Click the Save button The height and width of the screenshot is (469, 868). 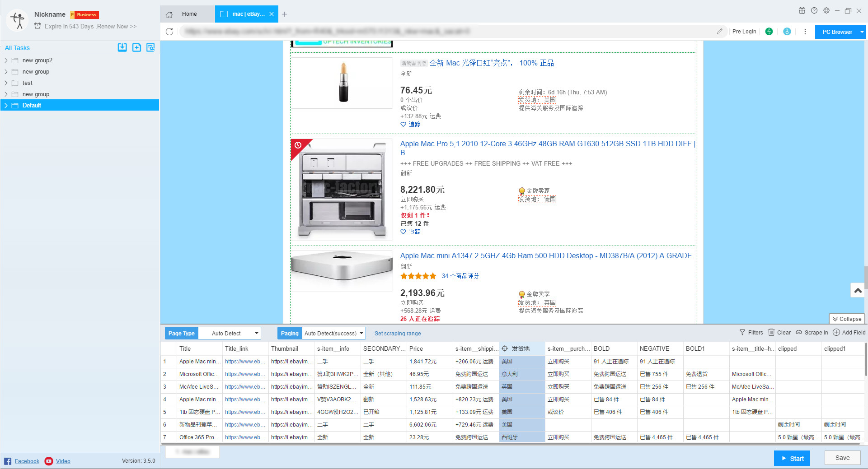point(842,458)
